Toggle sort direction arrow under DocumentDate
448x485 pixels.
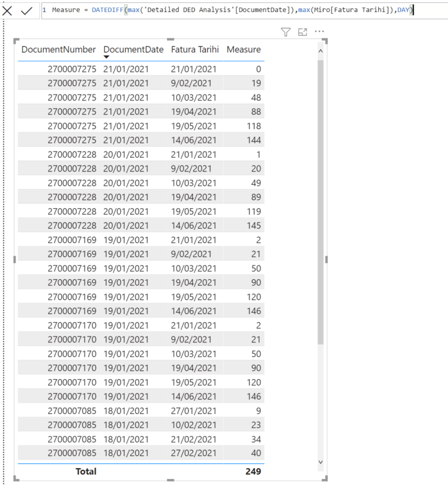click(106, 57)
